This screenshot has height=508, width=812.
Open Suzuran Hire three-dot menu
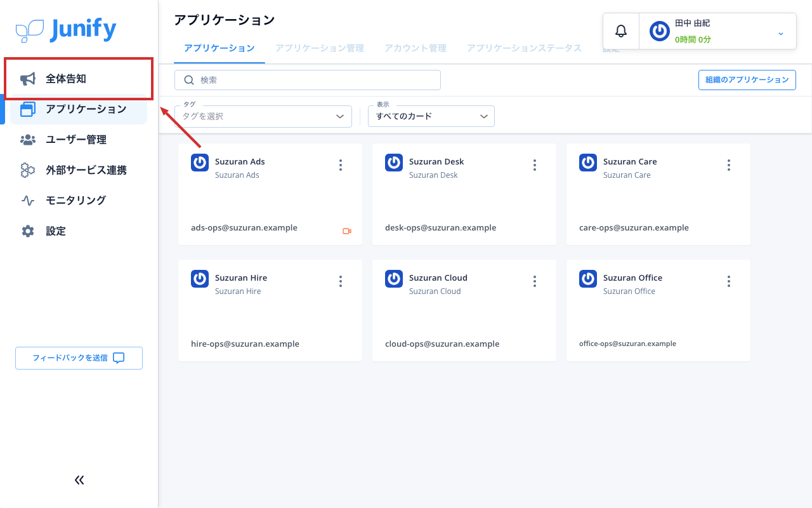click(x=341, y=281)
